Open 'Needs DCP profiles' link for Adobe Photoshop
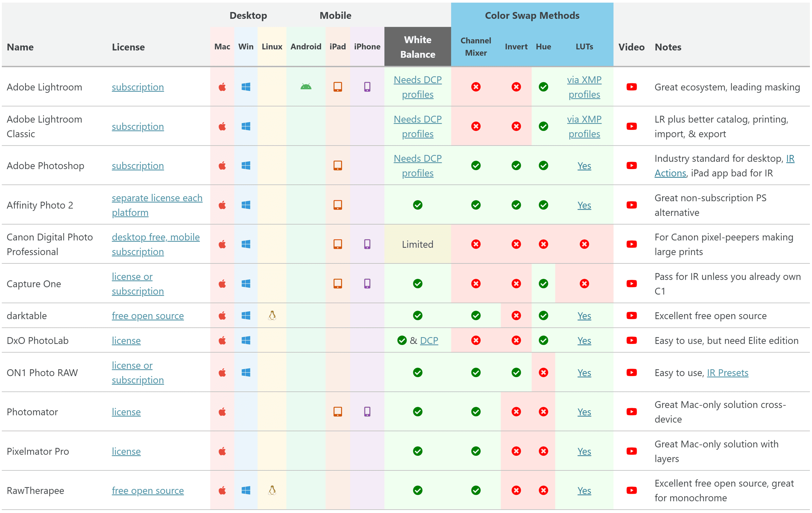The image size is (812, 513). click(x=418, y=166)
